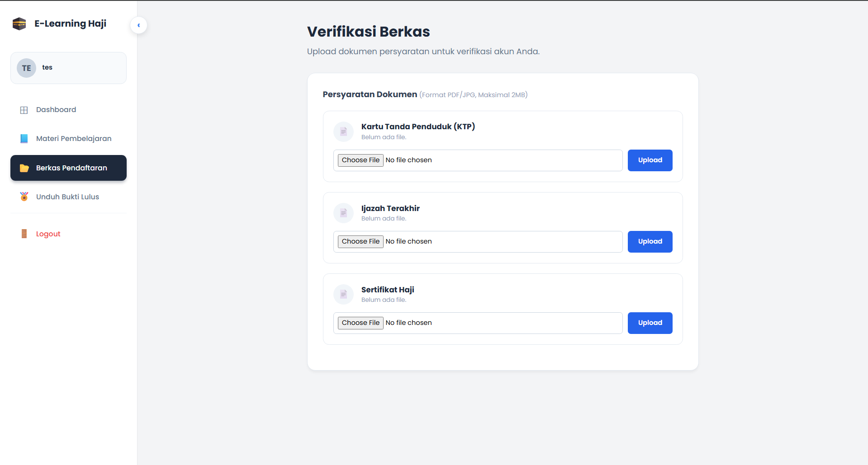Click the 'Upload dokumen persyaratan' subtitle
This screenshot has height=465, width=868.
point(423,52)
